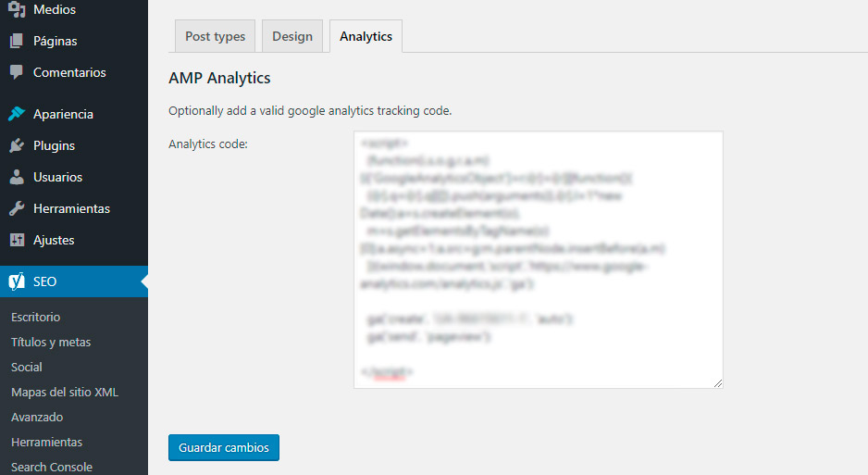
Task: Click the Ajustes sliders icon
Action: click(x=17, y=240)
